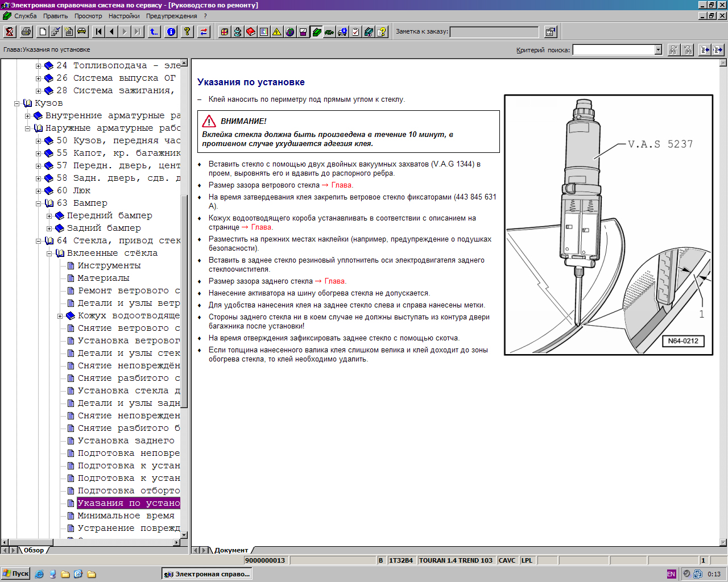Switch to the Обзор tab
This screenshot has width=728, height=582.
[34, 550]
